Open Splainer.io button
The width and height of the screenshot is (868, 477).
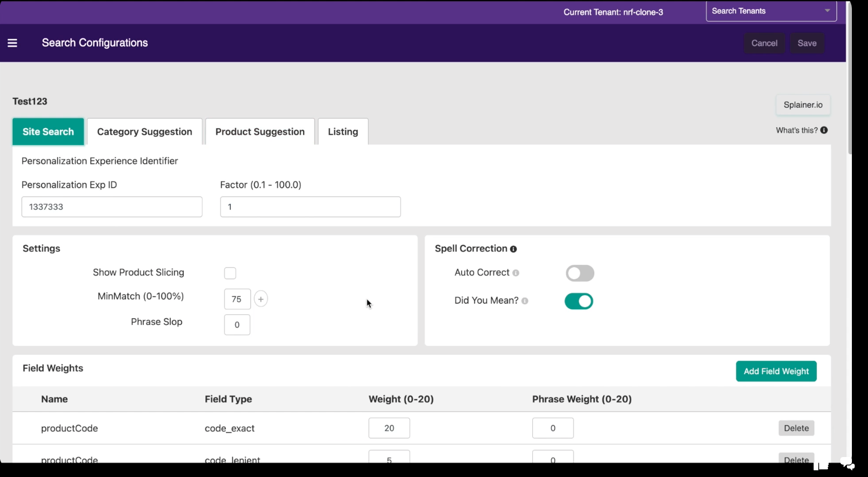click(803, 105)
